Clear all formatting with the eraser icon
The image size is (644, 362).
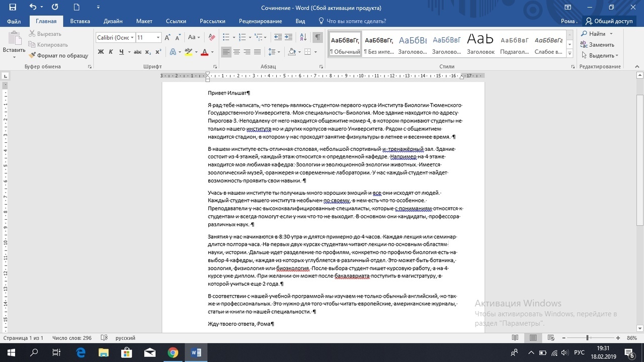pyautogui.click(x=212, y=37)
